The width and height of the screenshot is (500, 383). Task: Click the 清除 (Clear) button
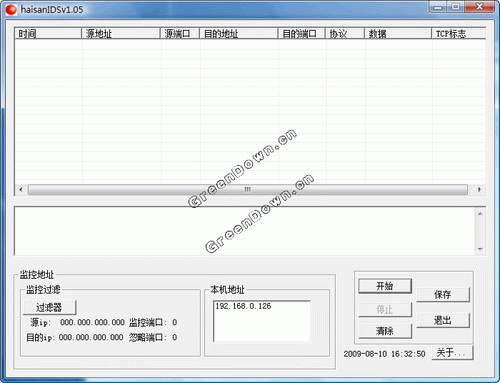[385, 331]
